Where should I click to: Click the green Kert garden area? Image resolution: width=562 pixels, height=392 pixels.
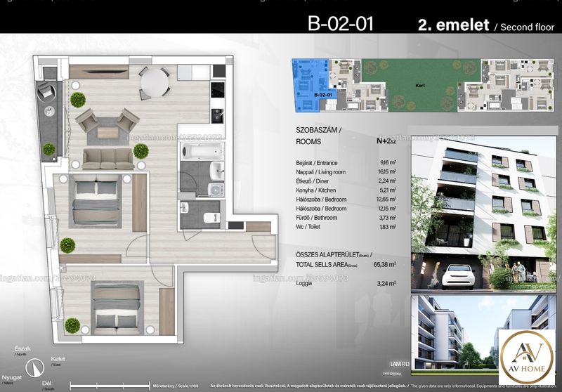coord(420,85)
